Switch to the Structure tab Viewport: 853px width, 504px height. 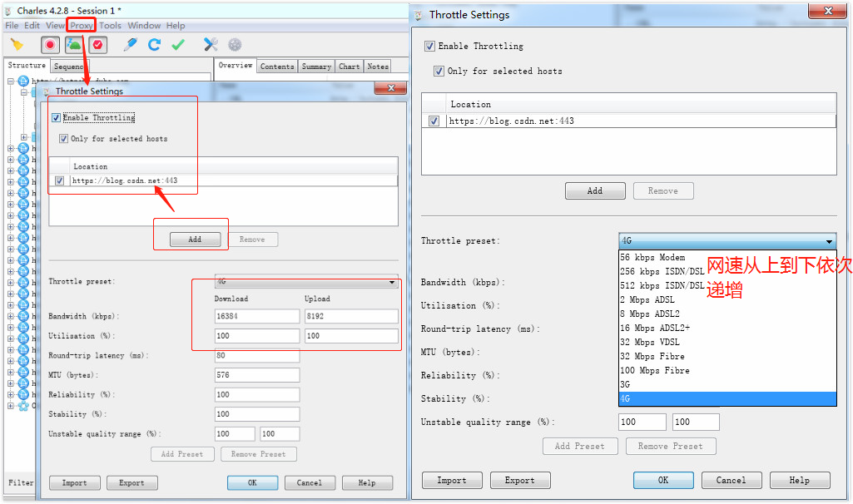coord(27,65)
